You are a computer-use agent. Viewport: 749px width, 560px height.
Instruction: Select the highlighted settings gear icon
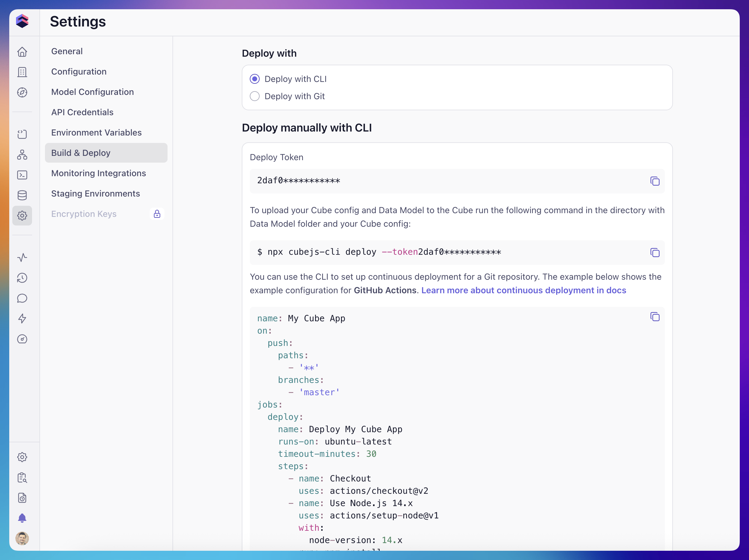[x=22, y=216]
